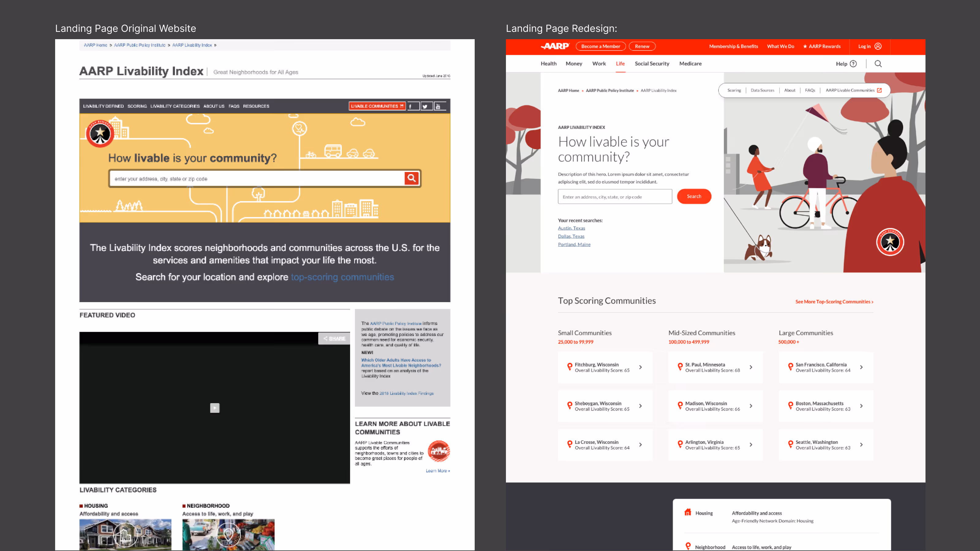The image size is (980, 551).
Task: Click the Housing home icon in redesign
Action: point(688,512)
